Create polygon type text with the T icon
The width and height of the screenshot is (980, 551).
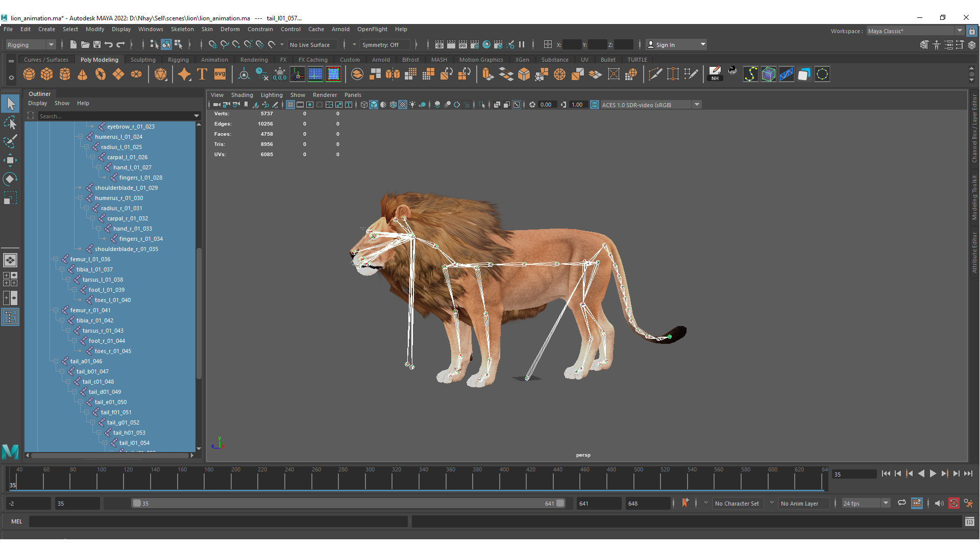point(202,74)
